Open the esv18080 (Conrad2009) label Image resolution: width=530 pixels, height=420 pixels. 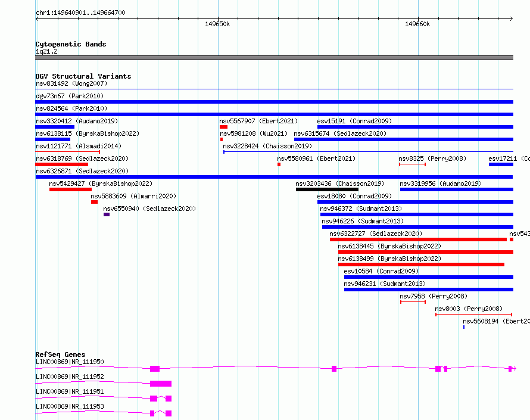[354, 196]
